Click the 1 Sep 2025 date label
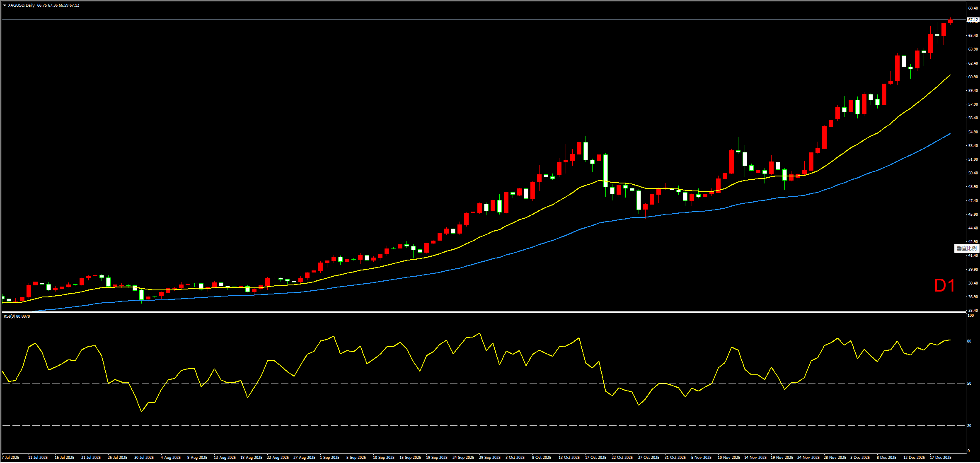 pyautogui.click(x=330, y=458)
